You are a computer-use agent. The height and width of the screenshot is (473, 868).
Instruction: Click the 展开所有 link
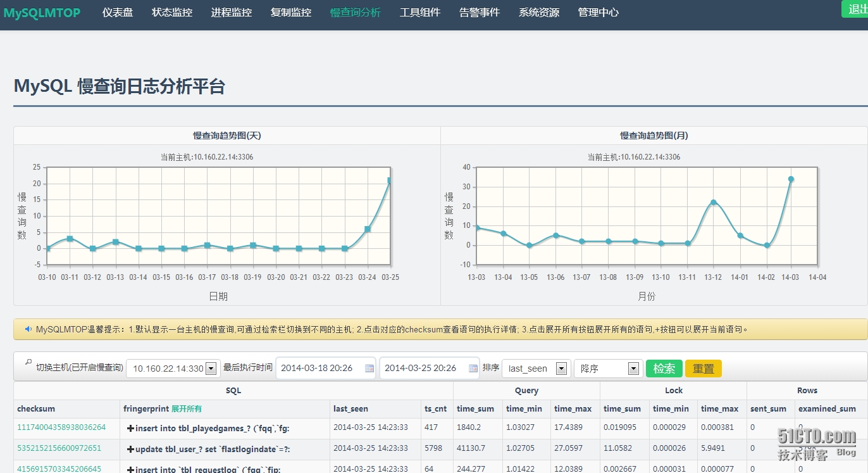(187, 409)
